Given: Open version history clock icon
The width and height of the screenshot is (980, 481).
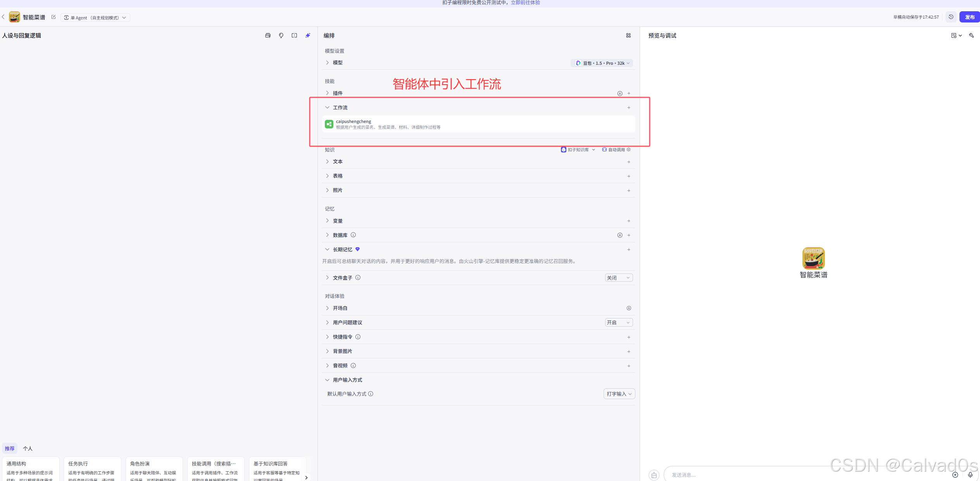Looking at the screenshot, I should click(951, 17).
